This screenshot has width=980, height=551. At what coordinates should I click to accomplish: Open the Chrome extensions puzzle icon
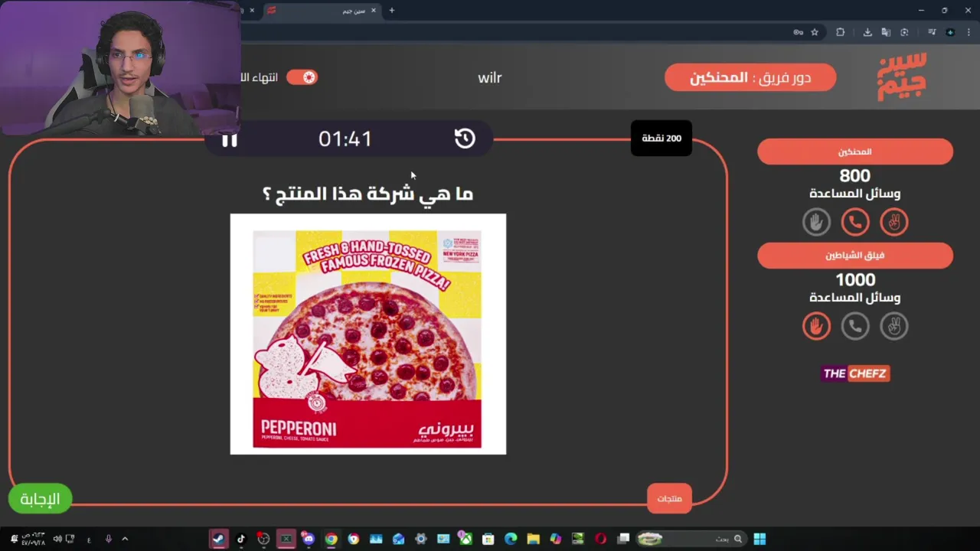coord(841,32)
